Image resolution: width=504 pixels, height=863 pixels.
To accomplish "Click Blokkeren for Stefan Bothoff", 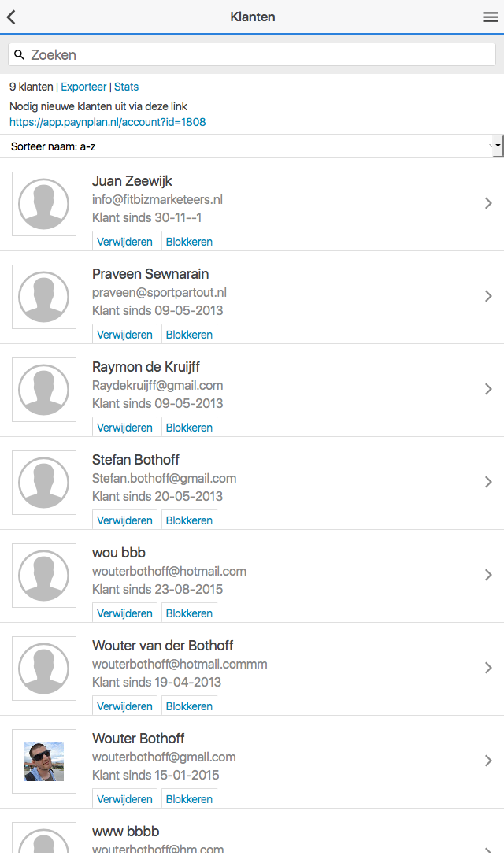I will point(189,520).
